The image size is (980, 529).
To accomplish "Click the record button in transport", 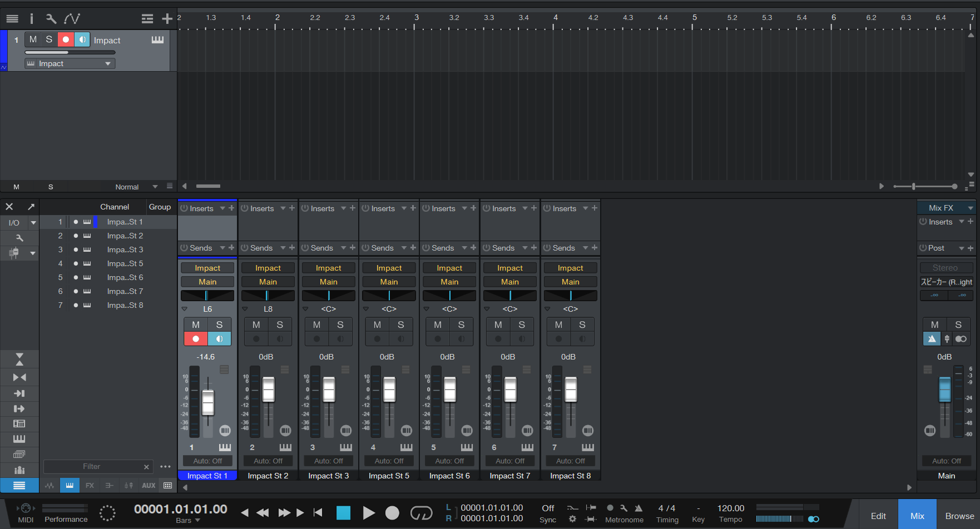I will pyautogui.click(x=392, y=513).
